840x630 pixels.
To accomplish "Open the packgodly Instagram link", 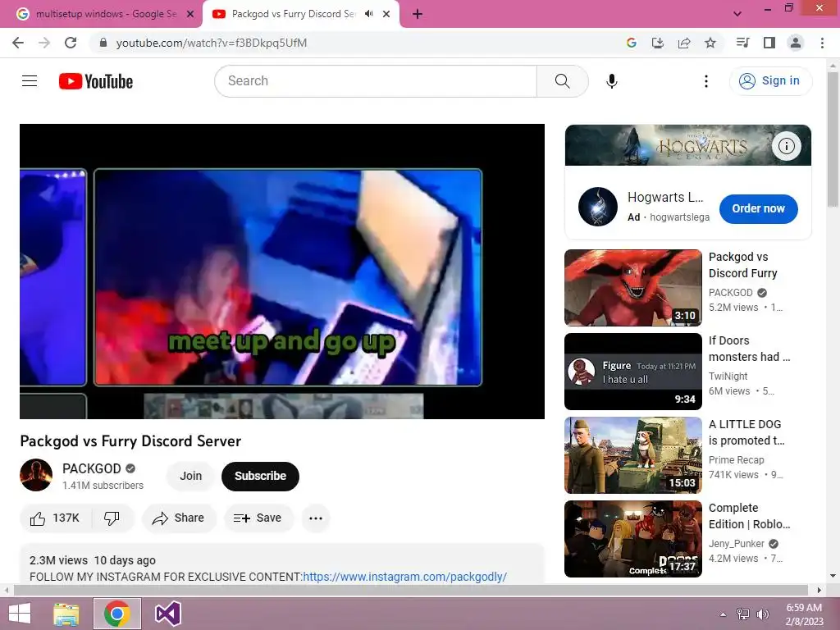I will (404, 577).
